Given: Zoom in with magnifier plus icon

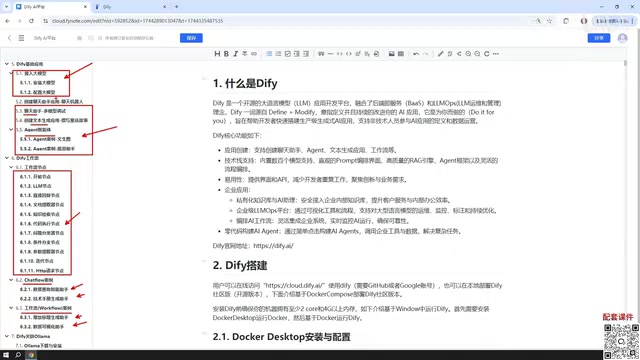Looking at the screenshot, I should 468,54.
